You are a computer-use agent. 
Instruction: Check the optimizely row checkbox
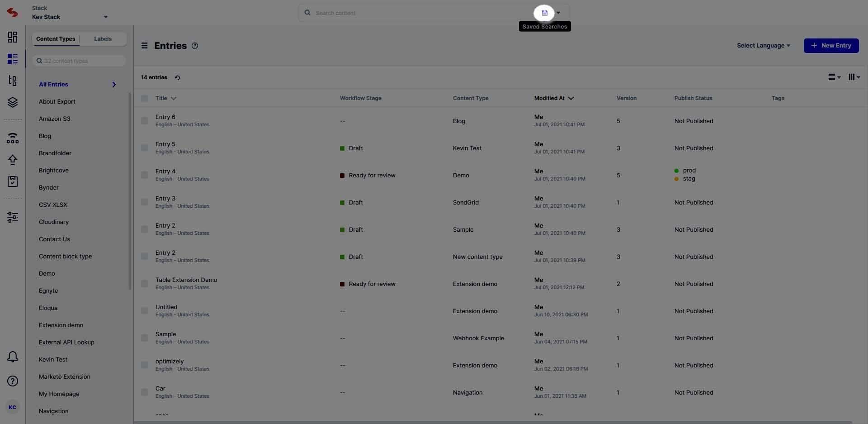145,365
